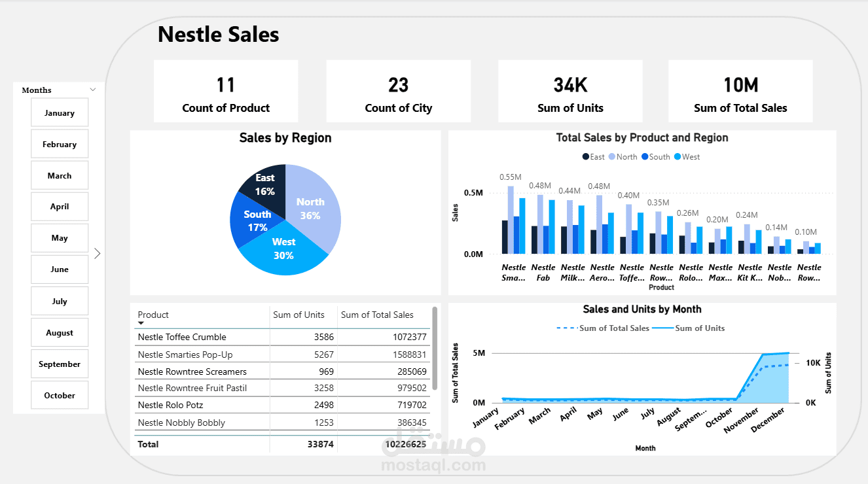Image resolution: width=868 pixels, height=484 pixels.
Task: Click the Count of Product card
Action: [226, 91]
